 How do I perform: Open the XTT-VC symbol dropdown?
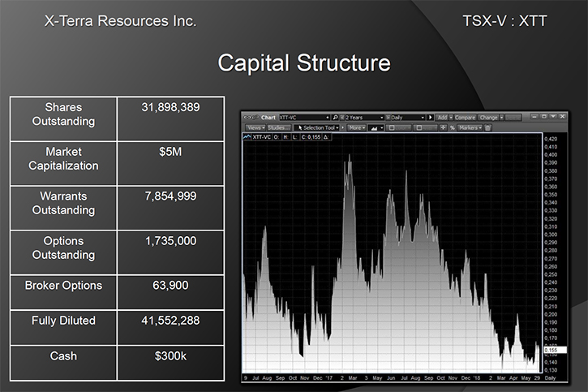click(328, 118)
